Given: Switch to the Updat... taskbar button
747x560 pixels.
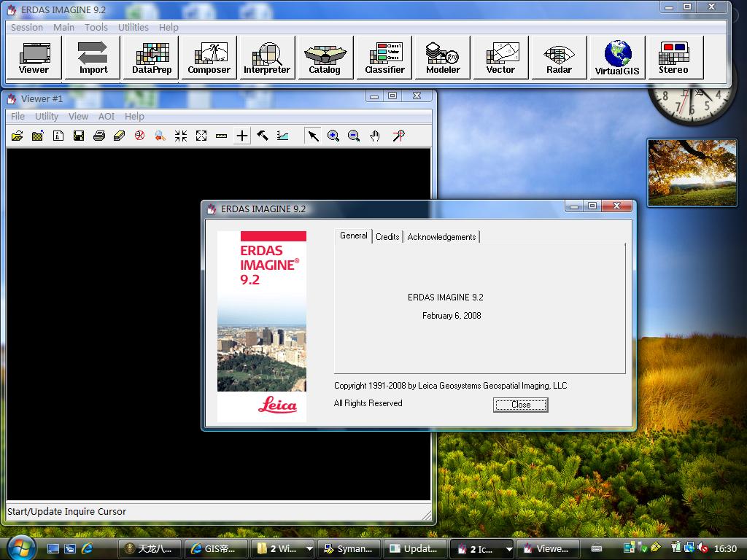Looking at the screenshot, I should click(x=415, y=548).
